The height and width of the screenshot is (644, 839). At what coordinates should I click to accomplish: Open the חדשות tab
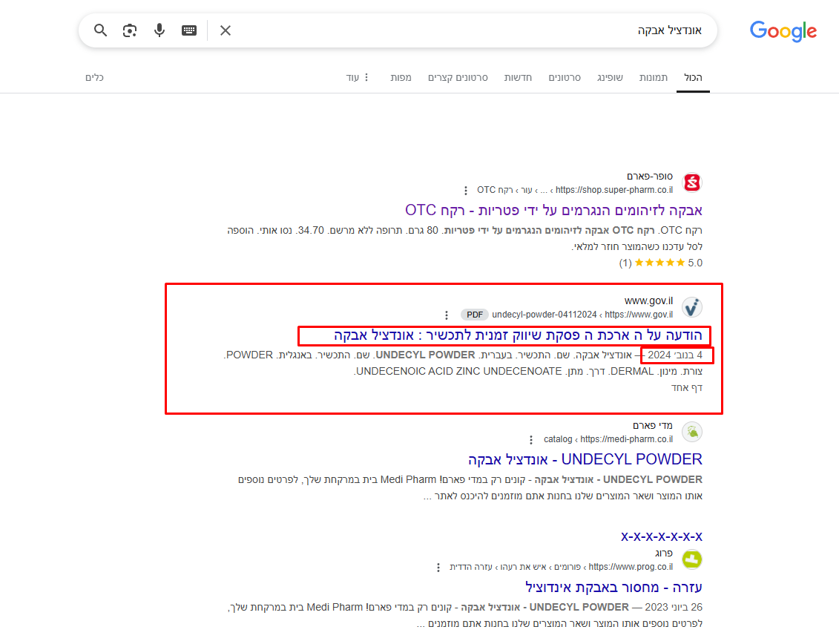coord(518,78)
